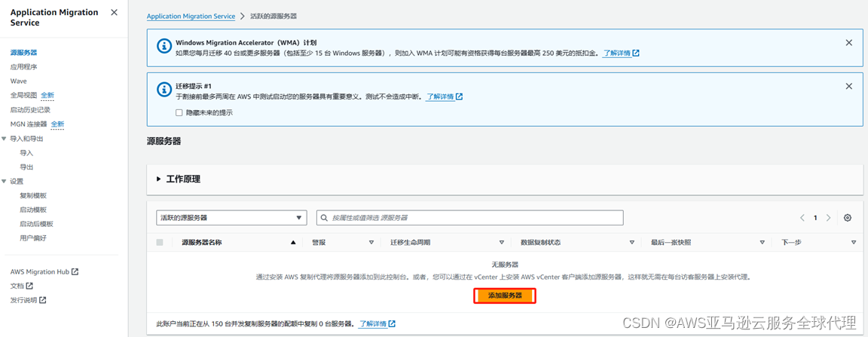Sort the 数据复制状态 column
The image size is (868, 337).
[631, 243]
